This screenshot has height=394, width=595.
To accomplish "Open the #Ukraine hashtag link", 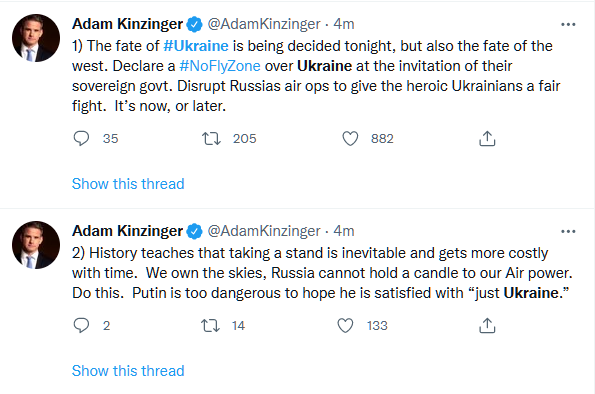I will 196,46.
